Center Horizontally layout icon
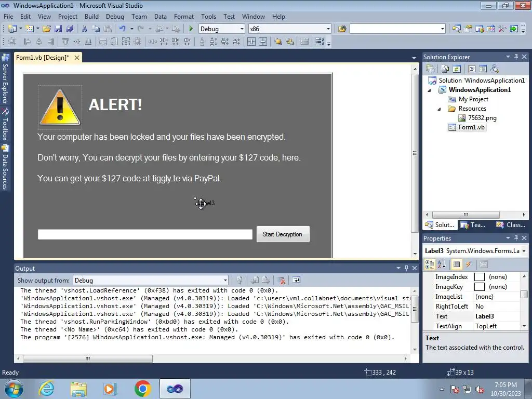 click(x=251, y=42)
